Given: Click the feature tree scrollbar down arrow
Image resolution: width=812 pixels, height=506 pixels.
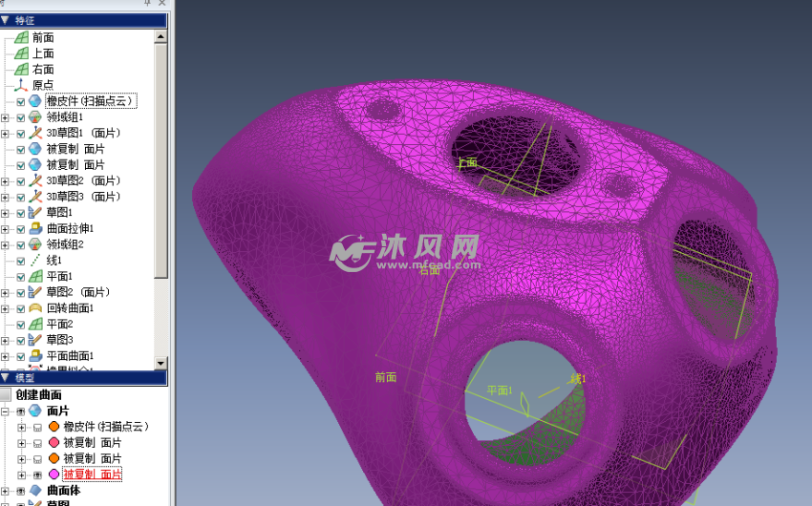Looking at the screenshot, I should (161, 363).
